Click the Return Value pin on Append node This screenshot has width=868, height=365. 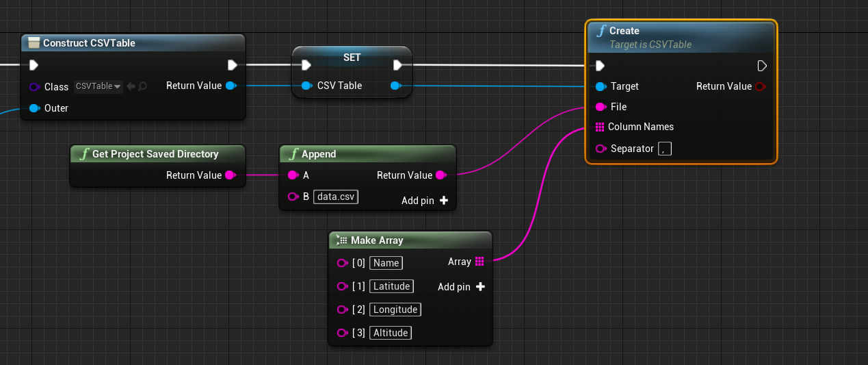pyautogui.click(x=441, y=175)
